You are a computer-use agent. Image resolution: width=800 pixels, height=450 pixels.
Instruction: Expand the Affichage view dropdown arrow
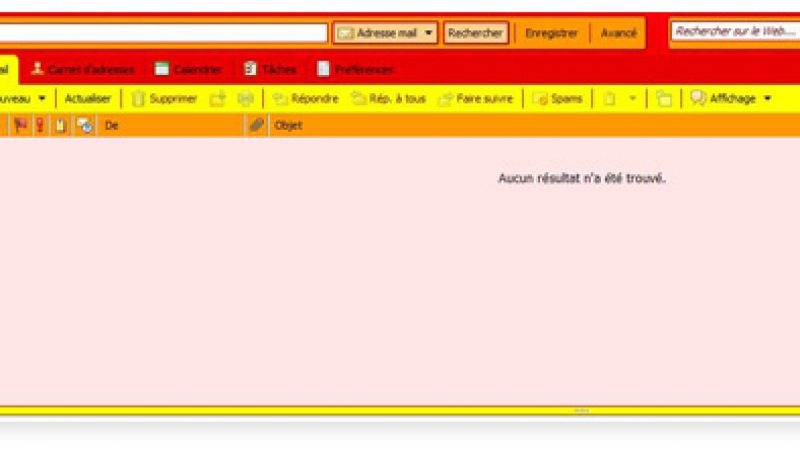pos(767,98)
